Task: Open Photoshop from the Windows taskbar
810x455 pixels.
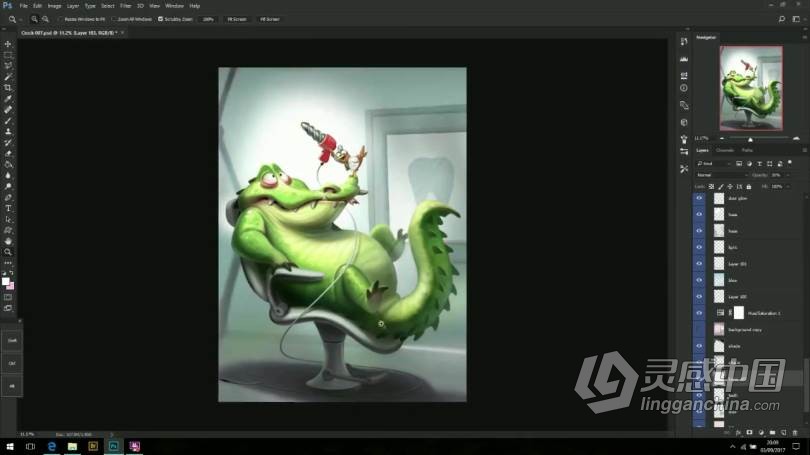Action: coord(114,446)
